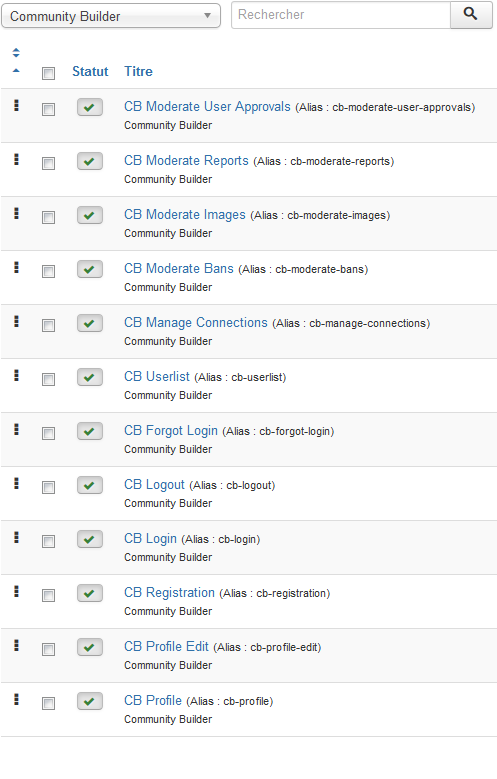Sort by ordering using the arrows icon
This screenshot has width=497, height=779.
16,53
